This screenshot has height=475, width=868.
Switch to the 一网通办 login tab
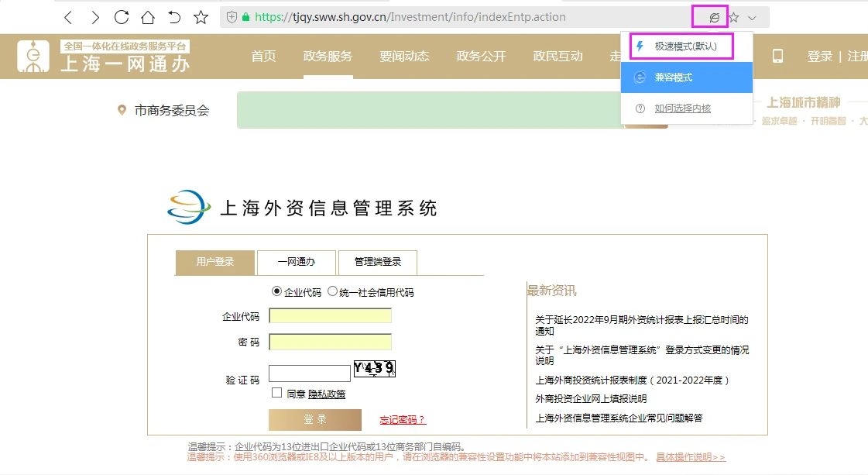tap(297, 262)
